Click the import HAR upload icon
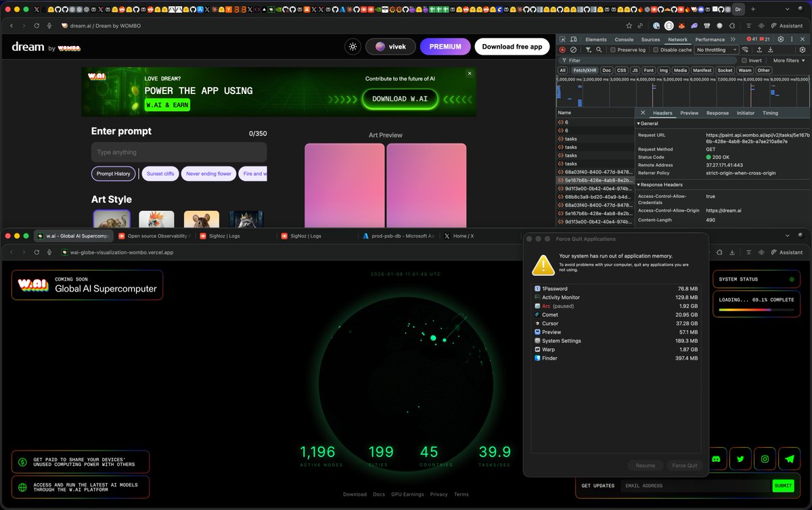This screenshot has height=510, width=812. click(759, 50)
